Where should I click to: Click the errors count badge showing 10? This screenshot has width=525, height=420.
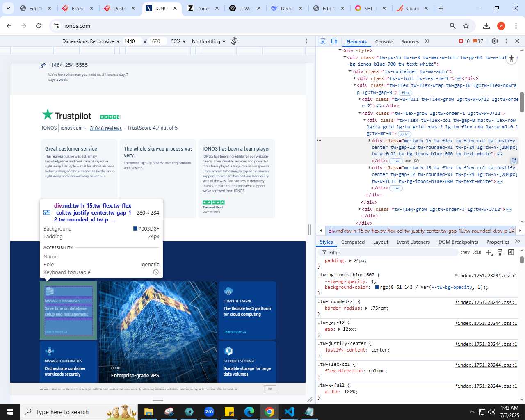464,41
